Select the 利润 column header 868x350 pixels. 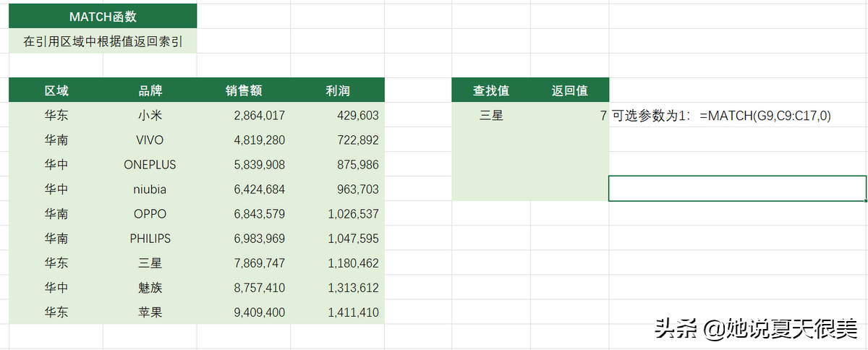pos(338,90)
